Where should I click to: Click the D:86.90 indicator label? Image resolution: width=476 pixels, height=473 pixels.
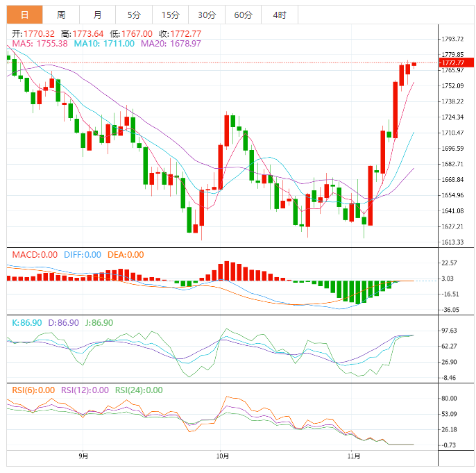(63, 322)
